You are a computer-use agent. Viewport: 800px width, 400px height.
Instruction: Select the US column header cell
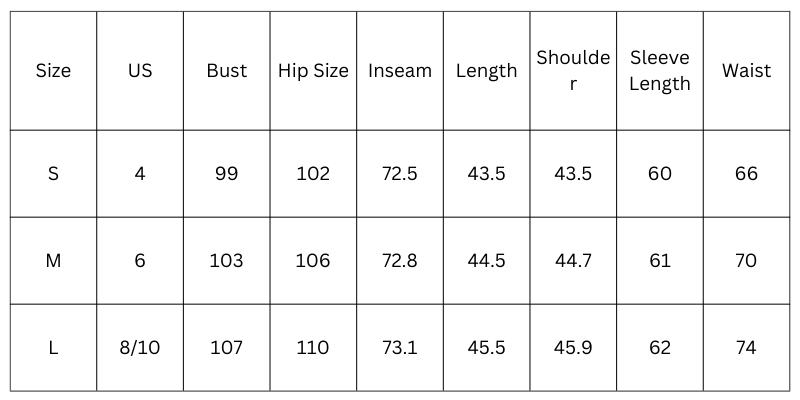point(140,71)
